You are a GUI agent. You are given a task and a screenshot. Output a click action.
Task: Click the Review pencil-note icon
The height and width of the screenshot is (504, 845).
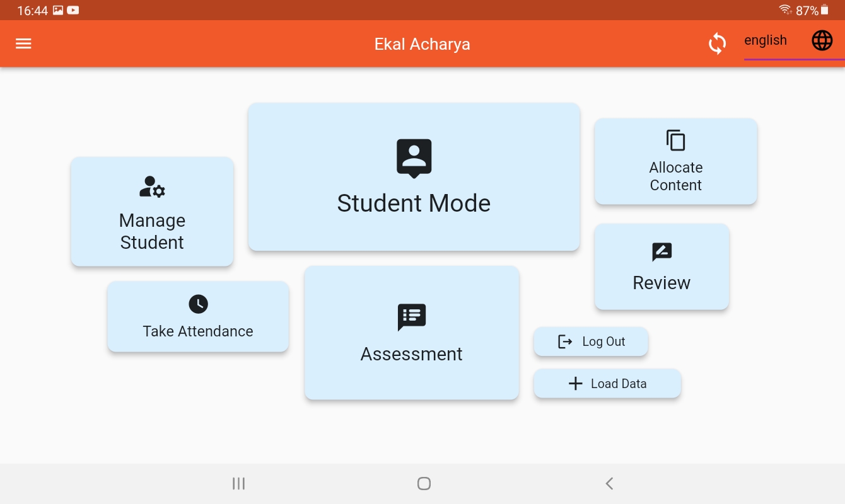coord(661,252)
